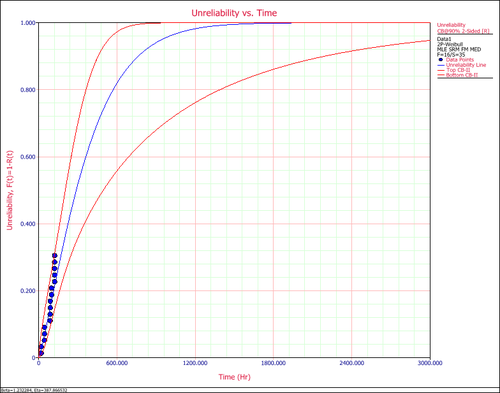Viewport: 500px width, 393px height.
Task: Click the 'Data Points' legend entry
Action: point(460,60)
